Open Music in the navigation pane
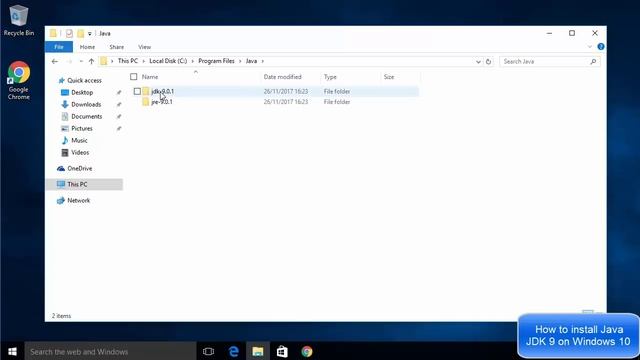The image size is (640, 360). coord(79,140)
